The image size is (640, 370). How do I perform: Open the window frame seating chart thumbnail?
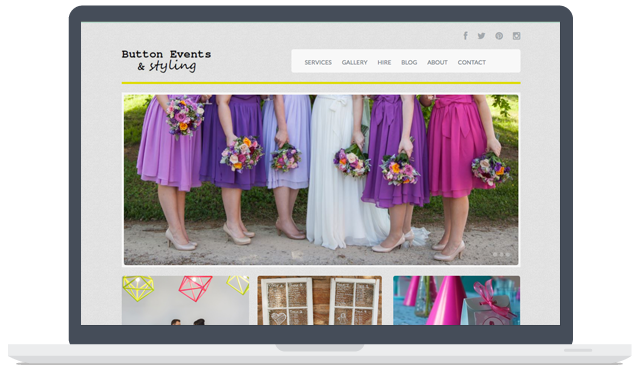[x=320, y=300]
